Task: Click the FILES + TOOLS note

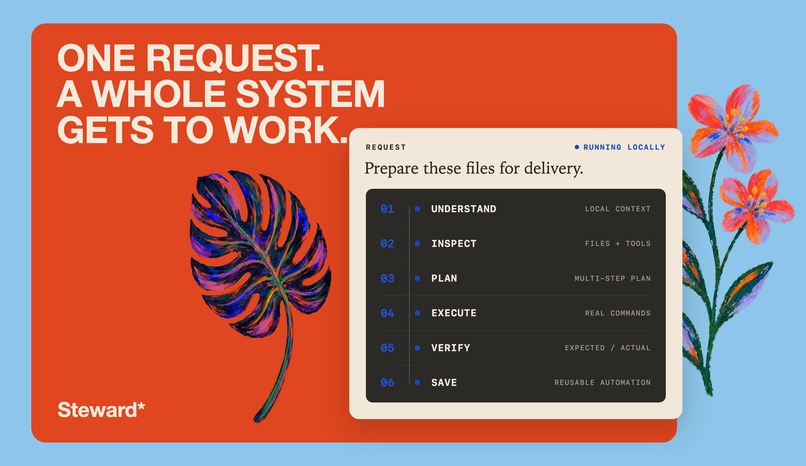Action: (617, 244)
